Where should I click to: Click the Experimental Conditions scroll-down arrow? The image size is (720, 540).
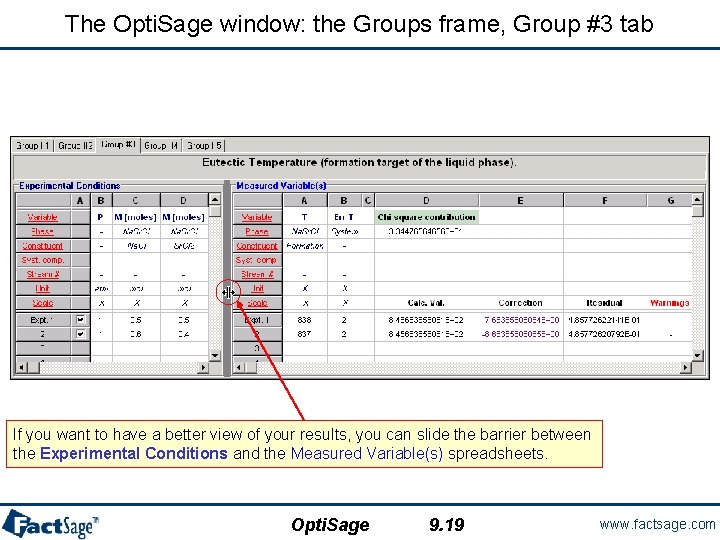pyautogui.click(x=214, y=355)
